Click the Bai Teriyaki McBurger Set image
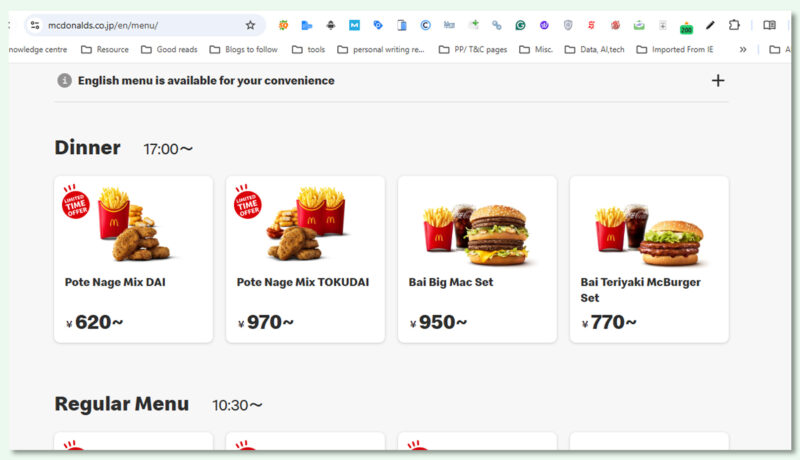This screenshot has width=800, height=460. click(649, 235)
